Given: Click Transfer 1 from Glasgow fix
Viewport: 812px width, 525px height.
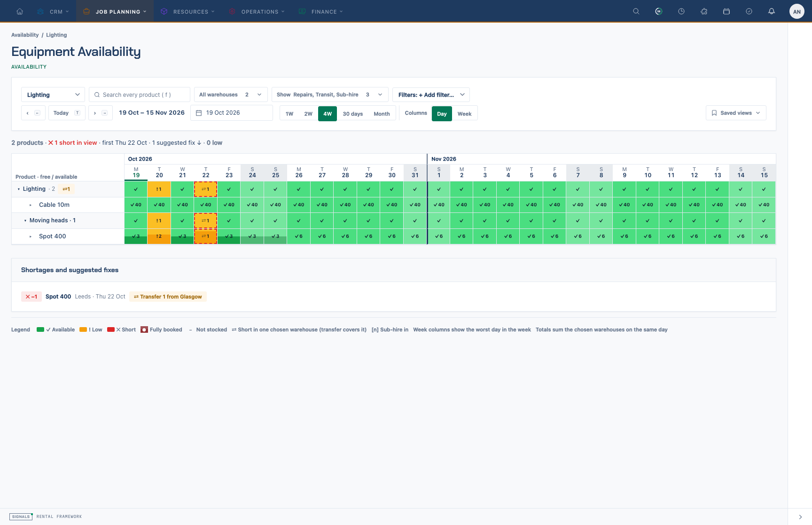Looking at the screenshot, I should 168,297.
